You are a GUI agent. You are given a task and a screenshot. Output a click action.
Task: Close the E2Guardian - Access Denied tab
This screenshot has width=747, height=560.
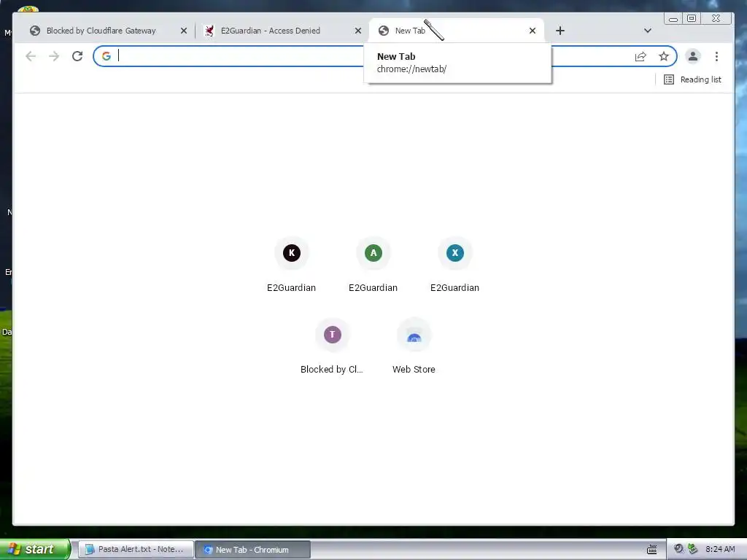pyautogui.click(x=358, y=31)
